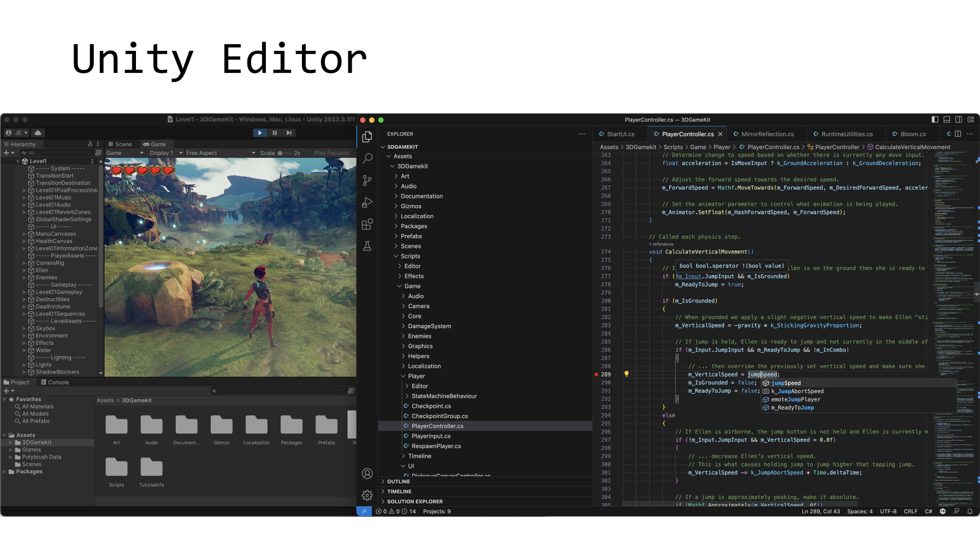Switch to the MirrorReflection.cs editor tab
This screenshot has height=551, width=980.
(x=767, y=134)
